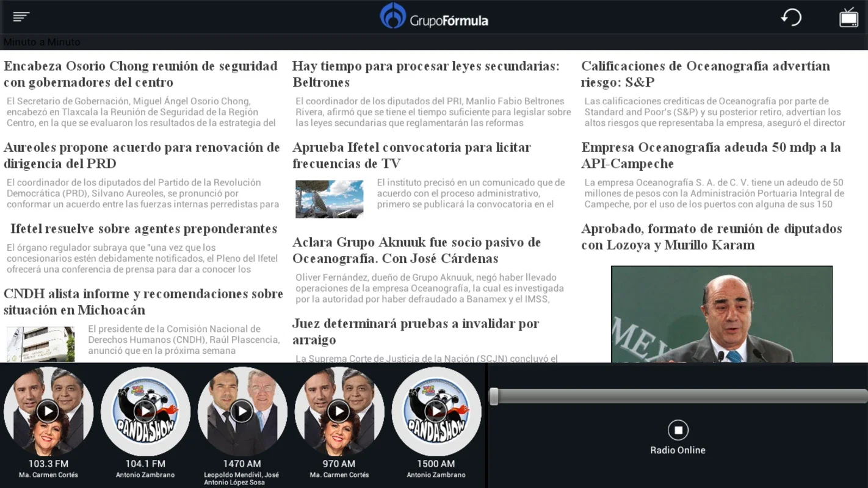Read Grupo Aknuuk socio pasivo article

[x=417, y=250]
